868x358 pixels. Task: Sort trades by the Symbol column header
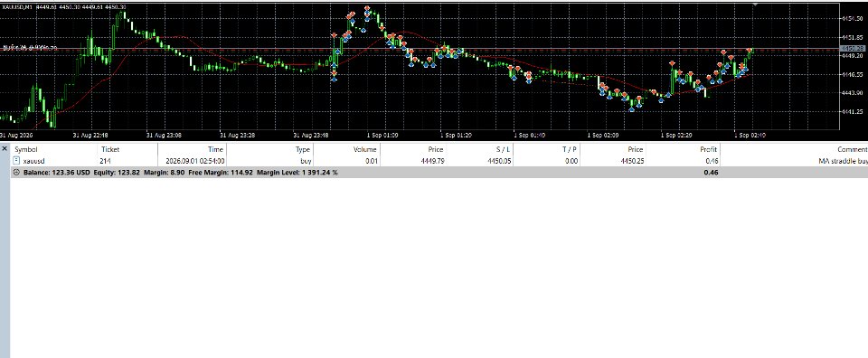[x=25, y=149]
